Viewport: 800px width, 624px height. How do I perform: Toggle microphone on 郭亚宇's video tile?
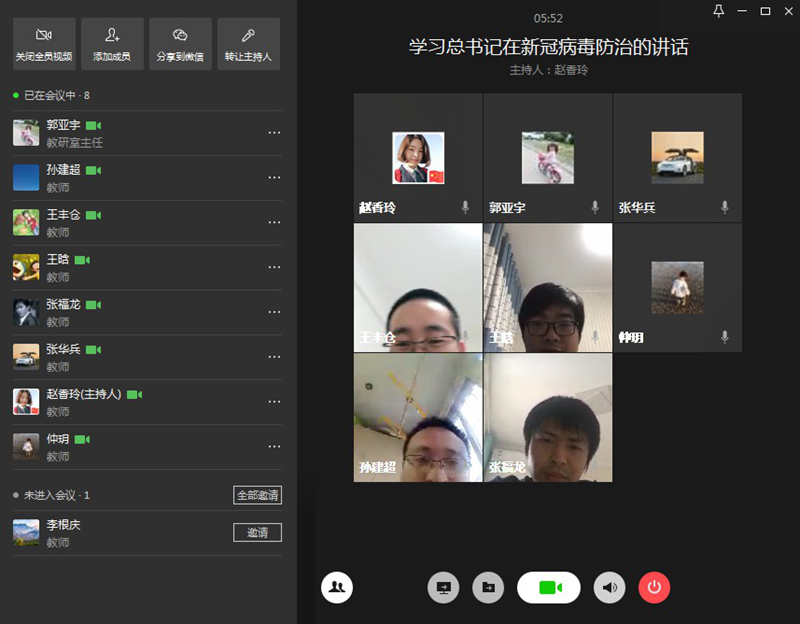595,207
